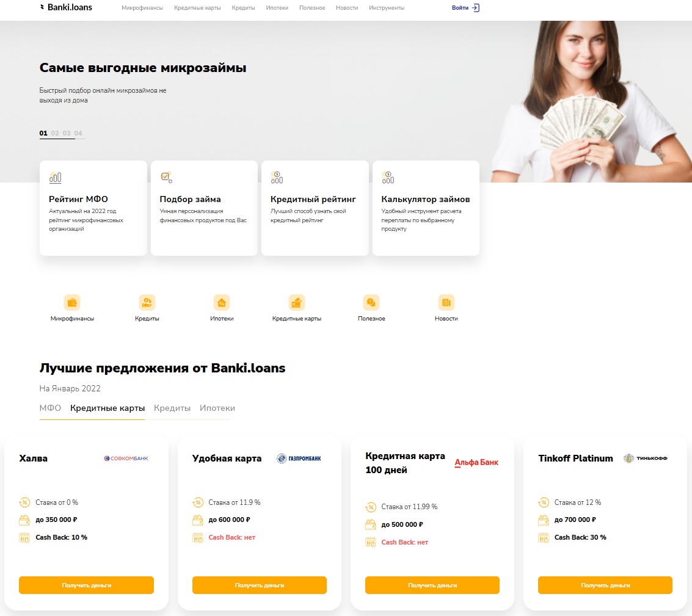The width and height of the screenshot is (692, 616).
Task: Click Получить деньги on Кредитная карта 100 дней
Action: (432, 585)
